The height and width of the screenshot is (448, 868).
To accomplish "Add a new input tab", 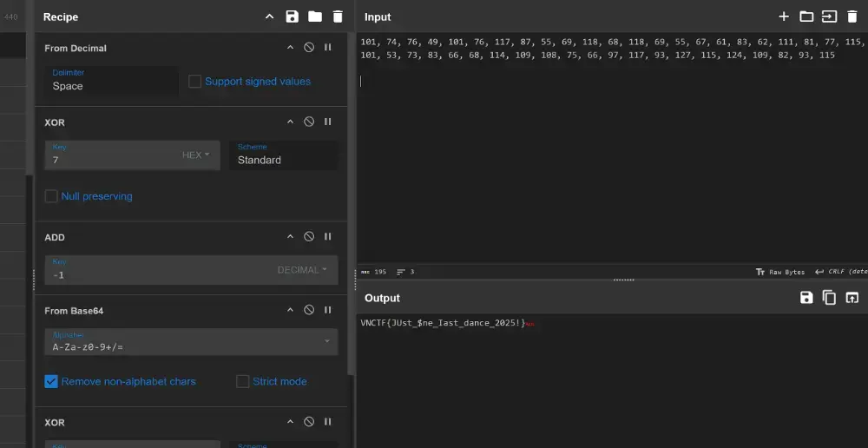I will tap(784, 16).
